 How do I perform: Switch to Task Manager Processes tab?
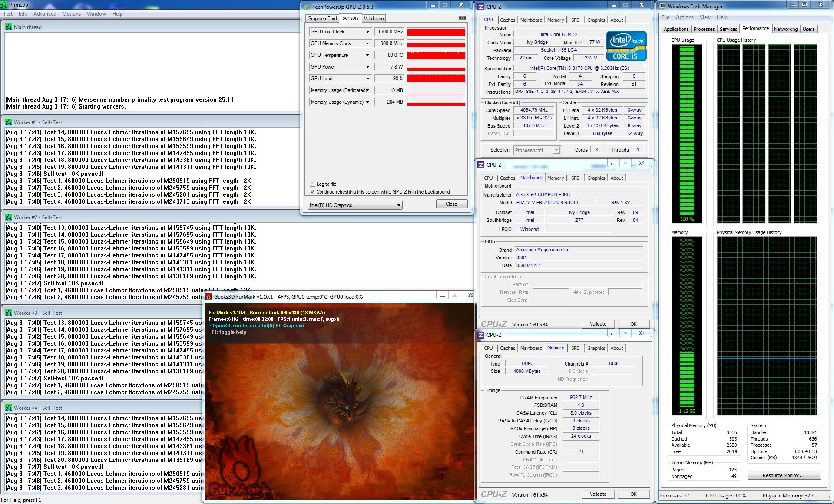point(704,29)
